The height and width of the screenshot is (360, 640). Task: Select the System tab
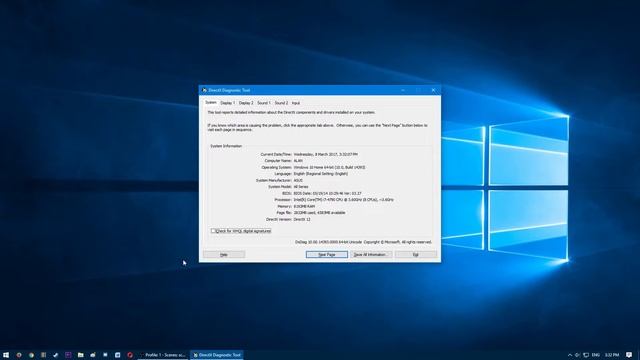click(x=211, y=102)
